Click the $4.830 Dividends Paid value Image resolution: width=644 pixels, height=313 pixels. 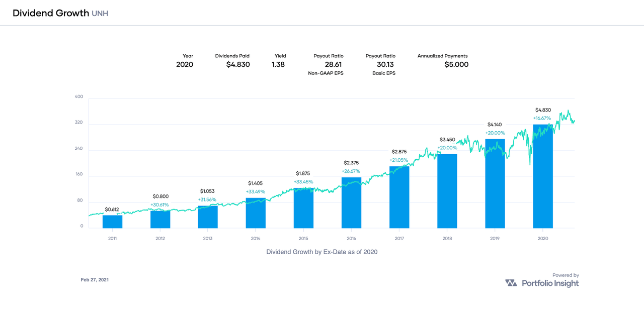pyautogui.click(x=238, y=64)
